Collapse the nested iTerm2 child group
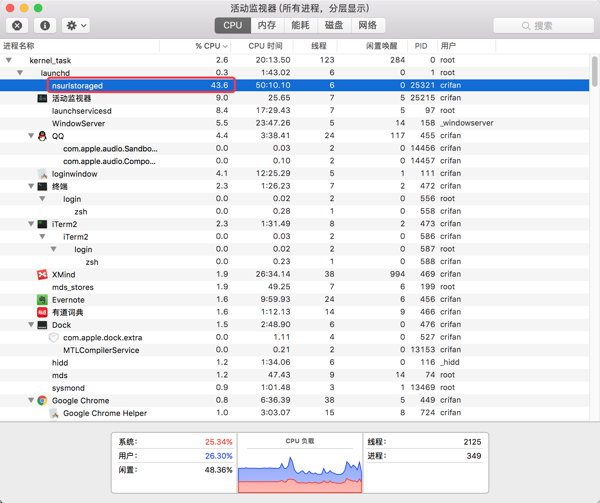This screenshot has height=503, width=600. tap(42, 236)
